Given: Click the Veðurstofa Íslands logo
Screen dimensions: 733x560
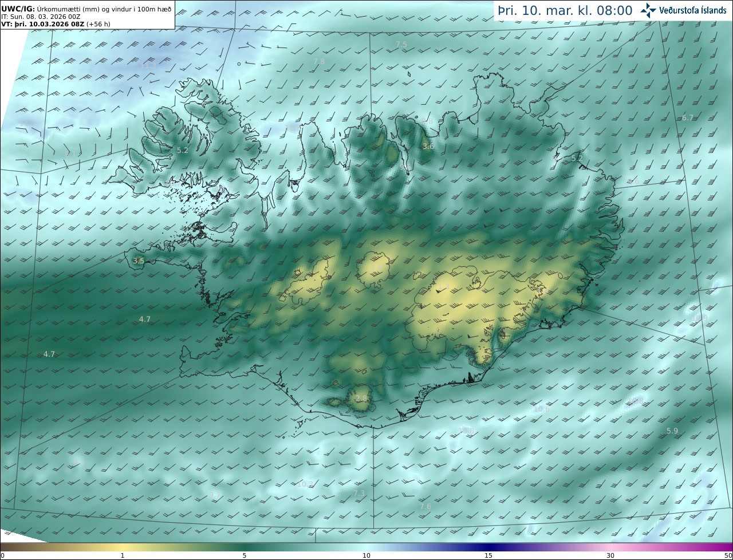Looking at the screenshot, I should tap(683, 10).
